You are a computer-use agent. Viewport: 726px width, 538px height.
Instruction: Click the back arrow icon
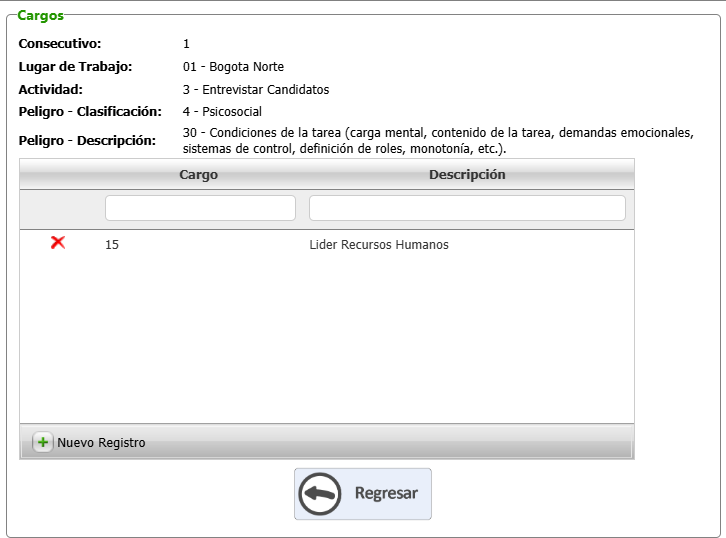tap(320, 494)
